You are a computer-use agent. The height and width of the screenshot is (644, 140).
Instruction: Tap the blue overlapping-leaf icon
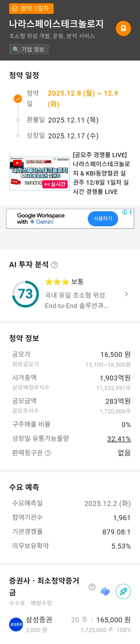click(x=105, y=591)
